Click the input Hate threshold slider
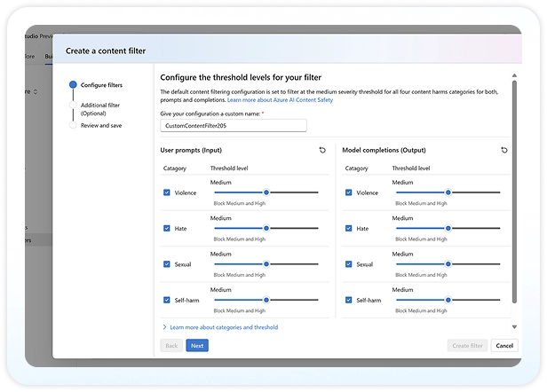Image resolution: width=547 pixels, height=392 pixels. (266, 228)
